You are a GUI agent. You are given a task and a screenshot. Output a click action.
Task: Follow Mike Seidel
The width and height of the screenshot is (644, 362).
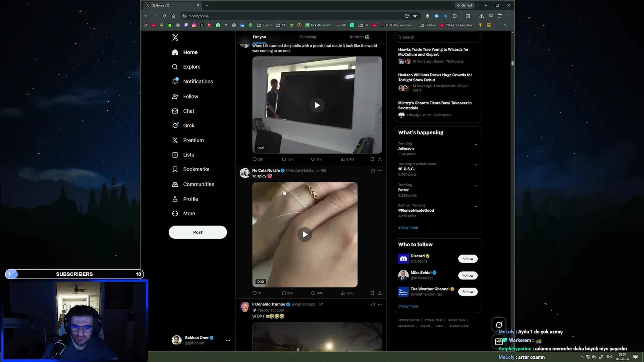(x=468, y=275)
